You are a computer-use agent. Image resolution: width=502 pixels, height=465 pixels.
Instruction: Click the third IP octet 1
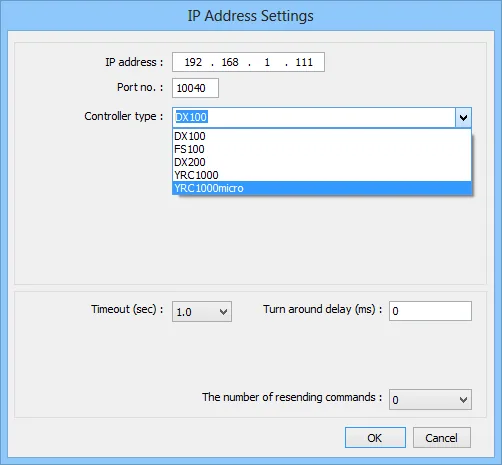267,62
